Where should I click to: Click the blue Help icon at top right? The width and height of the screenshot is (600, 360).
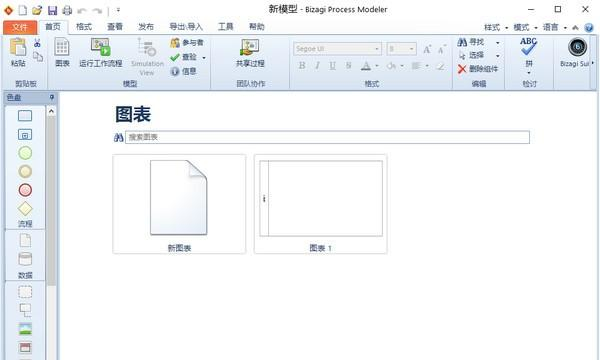tap(589, 28)
